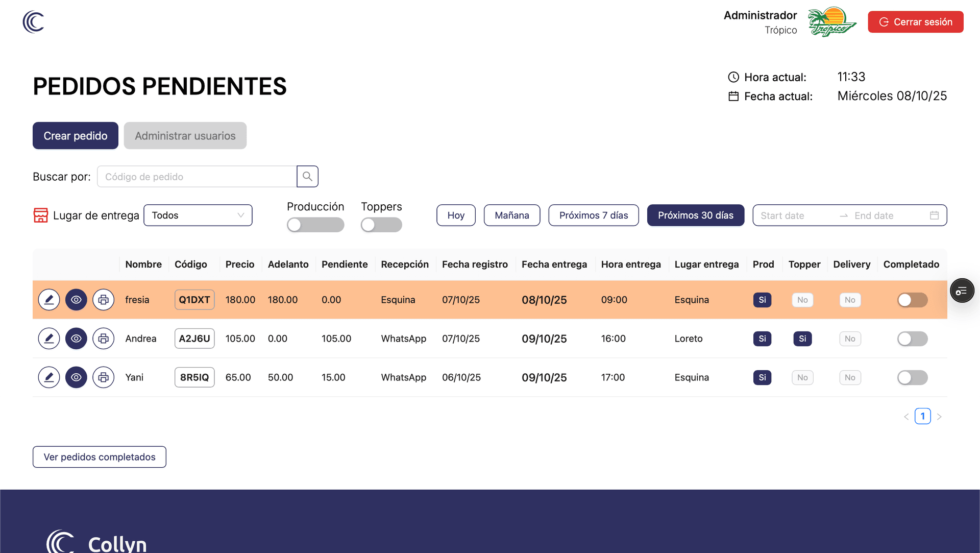The height and width of the screenshot is (553, 980).
Task: Open Lugar de entrega Todos dropdown
Action: (x=198, y=215)
